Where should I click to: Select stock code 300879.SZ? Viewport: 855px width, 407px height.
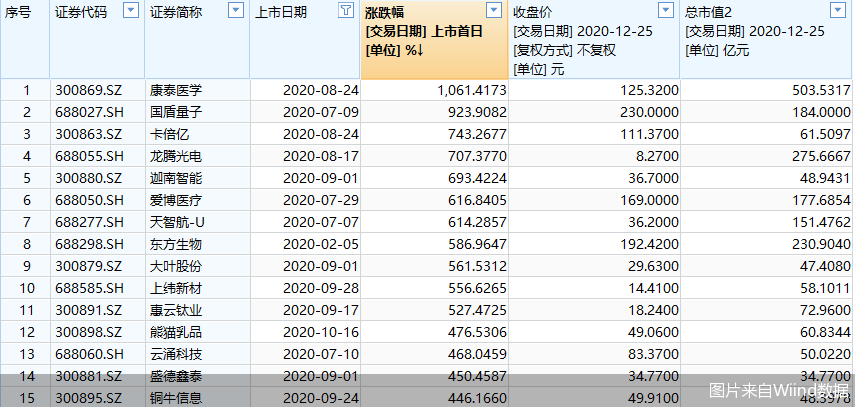(88, 266)
